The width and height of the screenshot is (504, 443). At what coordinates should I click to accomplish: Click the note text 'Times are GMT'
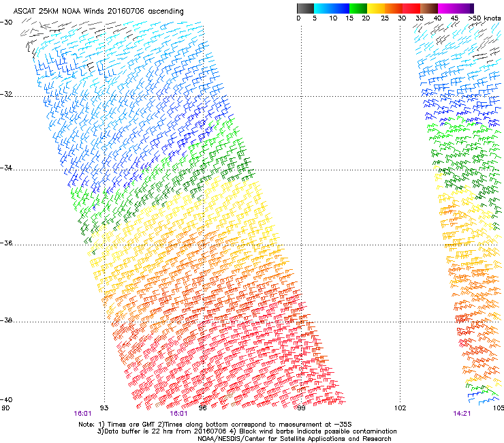click(x=130, y=425)
